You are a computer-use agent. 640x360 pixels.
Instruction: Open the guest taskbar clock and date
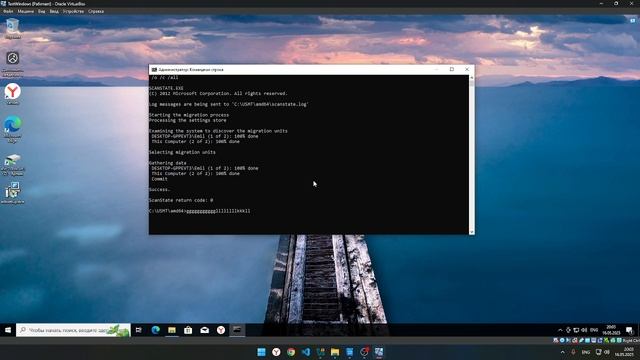coord(611,330)
